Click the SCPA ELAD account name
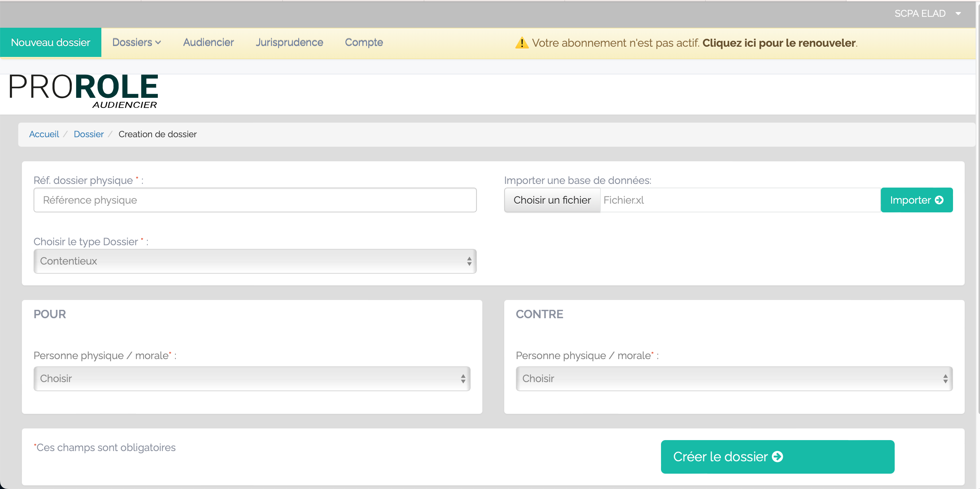The image size is (980, 489). (920, 14)
